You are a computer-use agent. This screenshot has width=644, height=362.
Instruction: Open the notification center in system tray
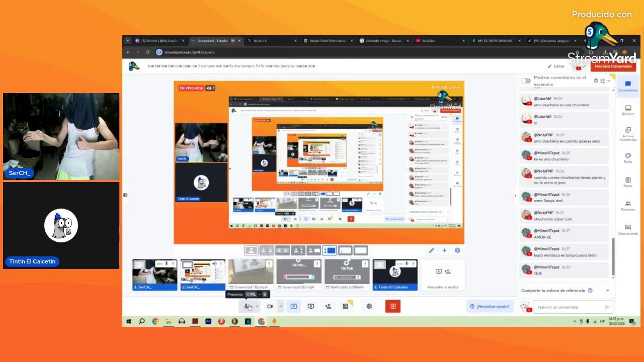[632, 321]
